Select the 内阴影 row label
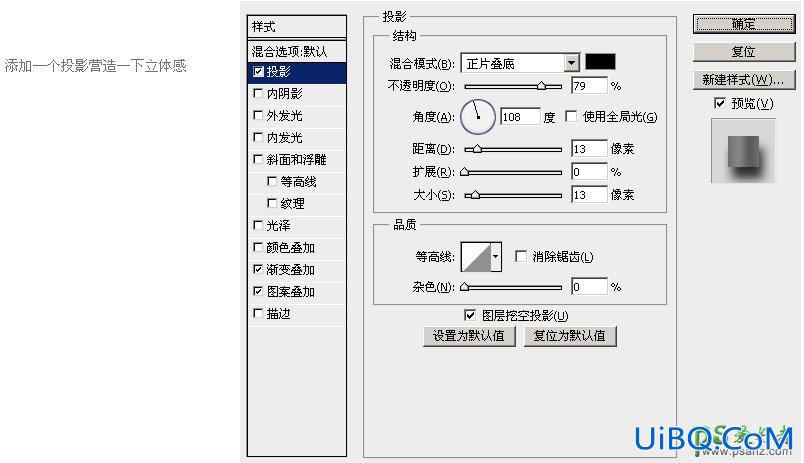This screenshot has height=463, width=804. point(285,93)
